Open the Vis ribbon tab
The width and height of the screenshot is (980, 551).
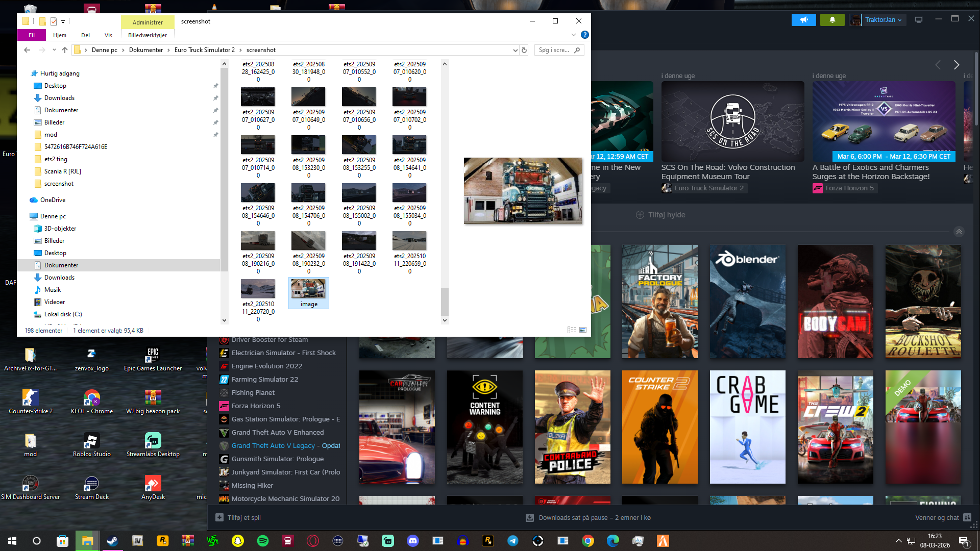coord(108,35)
